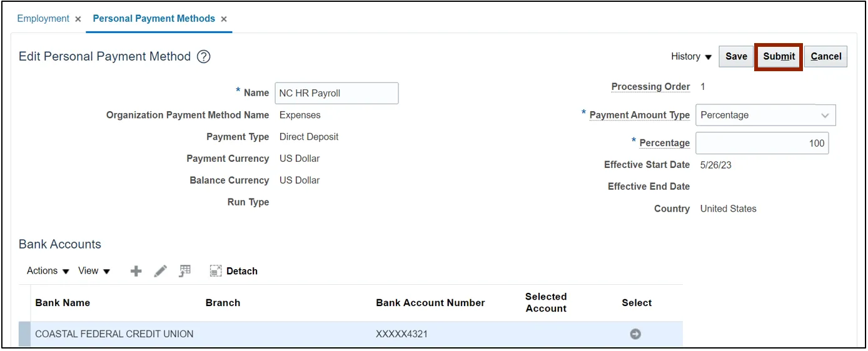The height and width of the screenshot is (351, 868).
Task: Open the History dropdown
Action: tap(692, 56)
